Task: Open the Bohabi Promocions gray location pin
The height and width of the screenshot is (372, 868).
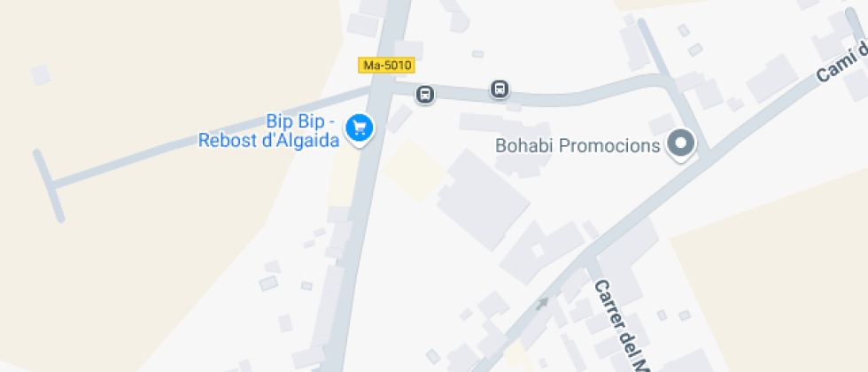Action: point(681,143)
